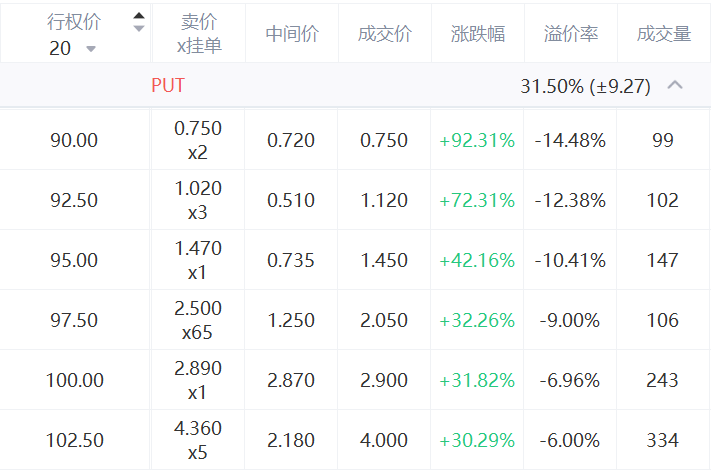Click ask price 2.500 x65 cell
The image size is (711, 474).
(198, 320)
